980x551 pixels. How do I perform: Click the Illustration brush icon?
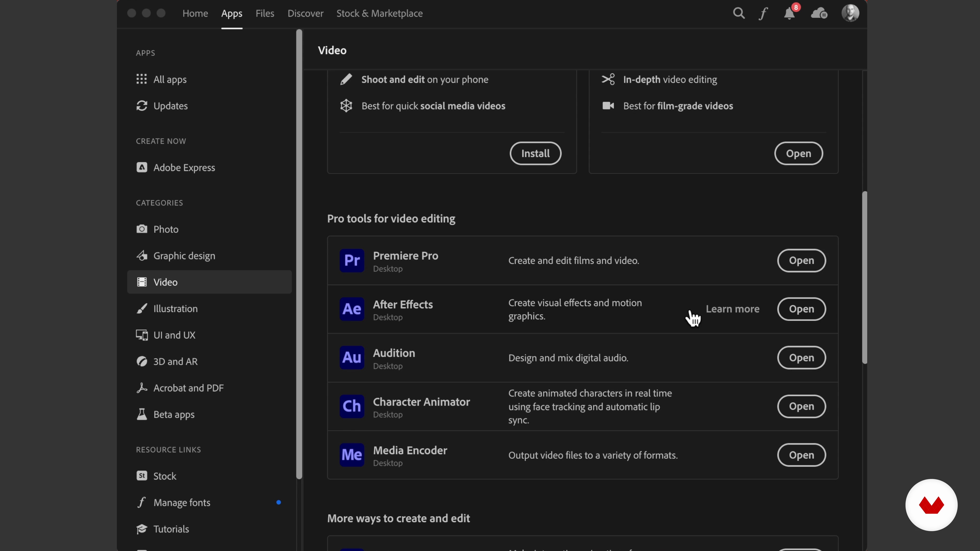coord(142,308)
